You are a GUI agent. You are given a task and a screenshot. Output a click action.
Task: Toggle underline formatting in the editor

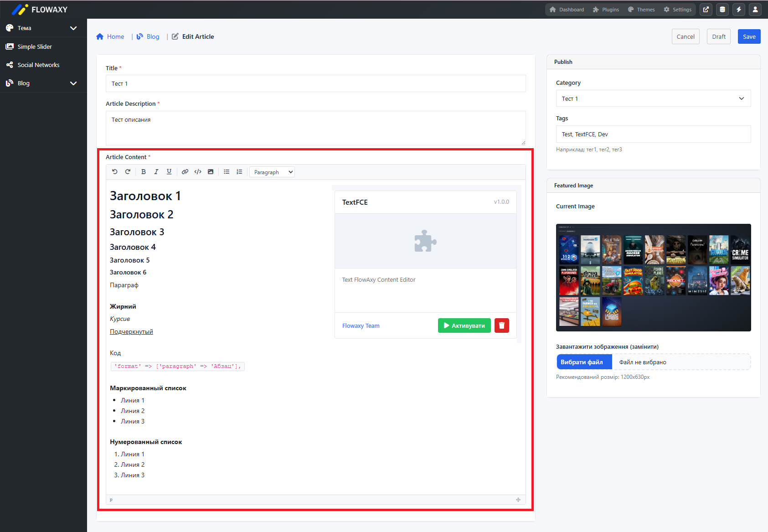tap(169, 172)
